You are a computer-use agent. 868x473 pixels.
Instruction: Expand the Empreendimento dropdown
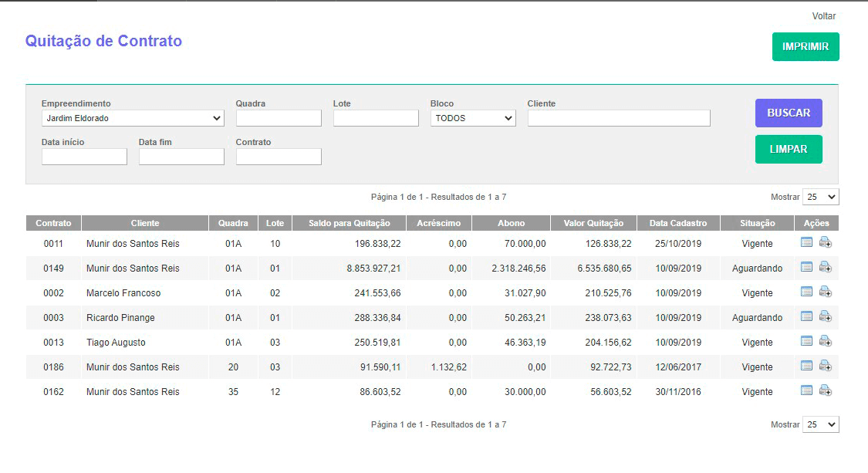[x=133, y=118]
